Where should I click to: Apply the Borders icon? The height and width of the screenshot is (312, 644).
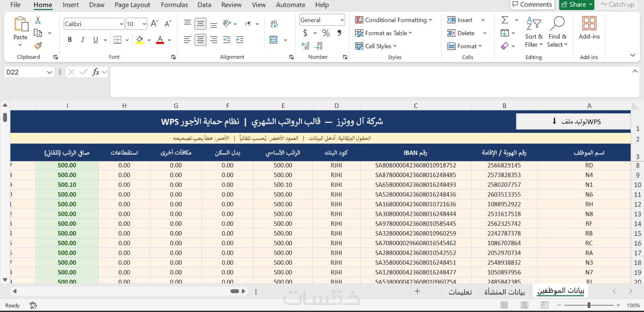point(118,39)
